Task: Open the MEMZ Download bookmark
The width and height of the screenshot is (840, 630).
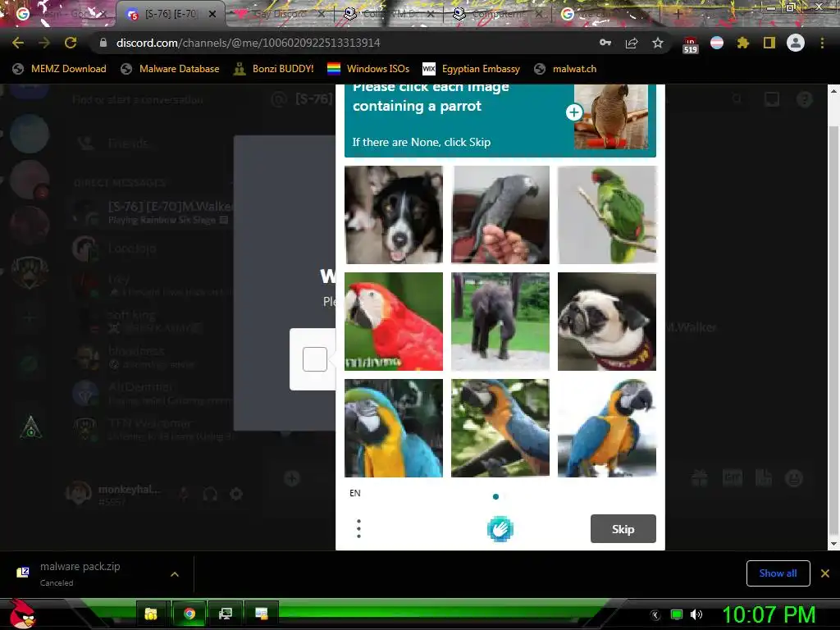Action: [59, 69]
